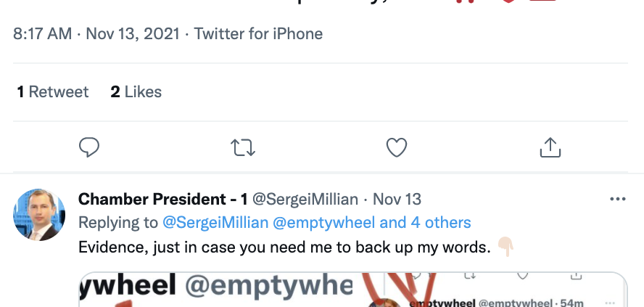Click the "Evidence, just in case" reply text
Screen dimensions: 644x307
click(x=283, y=247)
